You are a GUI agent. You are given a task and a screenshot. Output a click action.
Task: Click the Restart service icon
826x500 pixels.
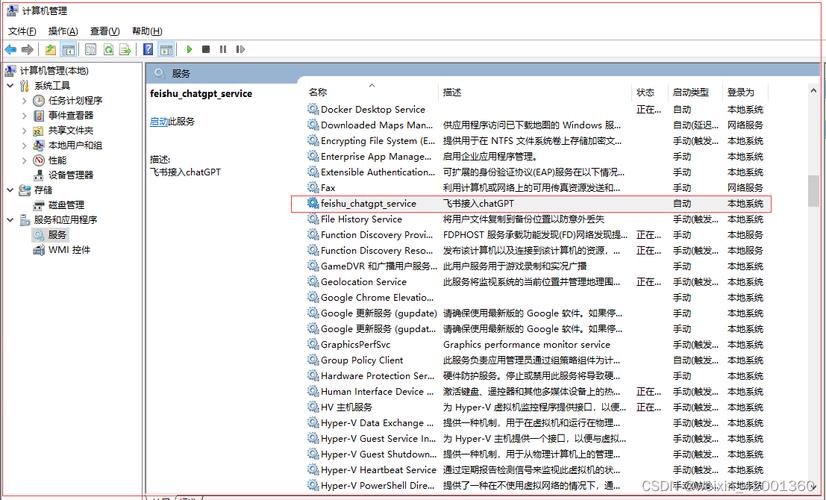[x=240, y=50]
